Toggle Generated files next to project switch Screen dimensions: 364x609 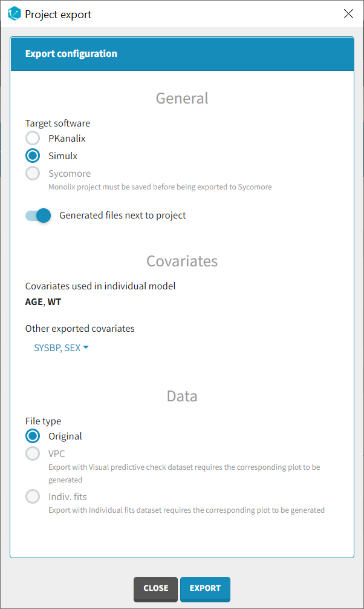38,216
